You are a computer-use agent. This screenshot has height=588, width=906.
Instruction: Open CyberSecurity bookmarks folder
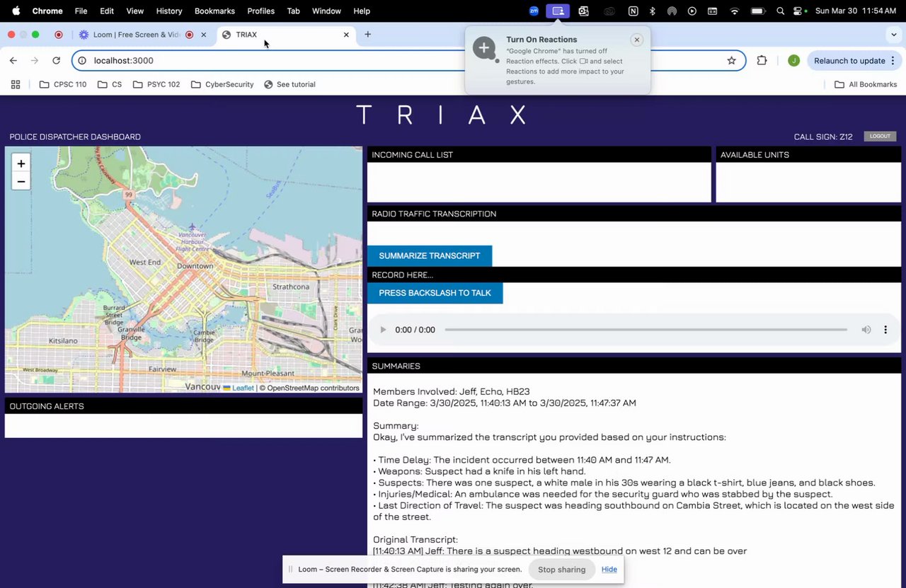pyautogui.click(x=222, y=84)
